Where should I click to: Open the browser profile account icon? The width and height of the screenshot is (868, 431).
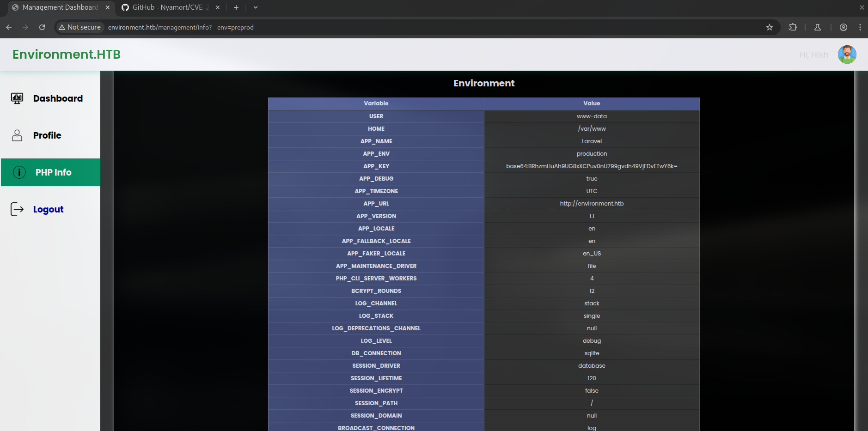(844, 27)
